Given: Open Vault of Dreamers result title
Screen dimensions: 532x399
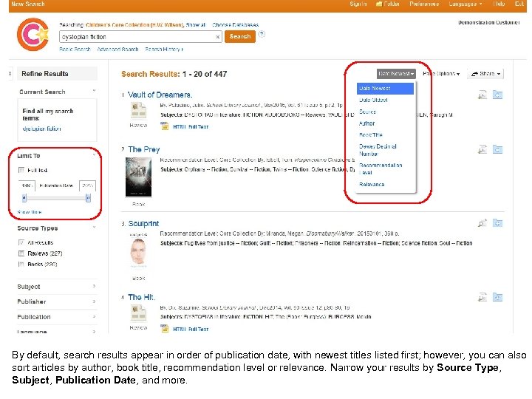Looking at the screenshot, I should (160, 95).
